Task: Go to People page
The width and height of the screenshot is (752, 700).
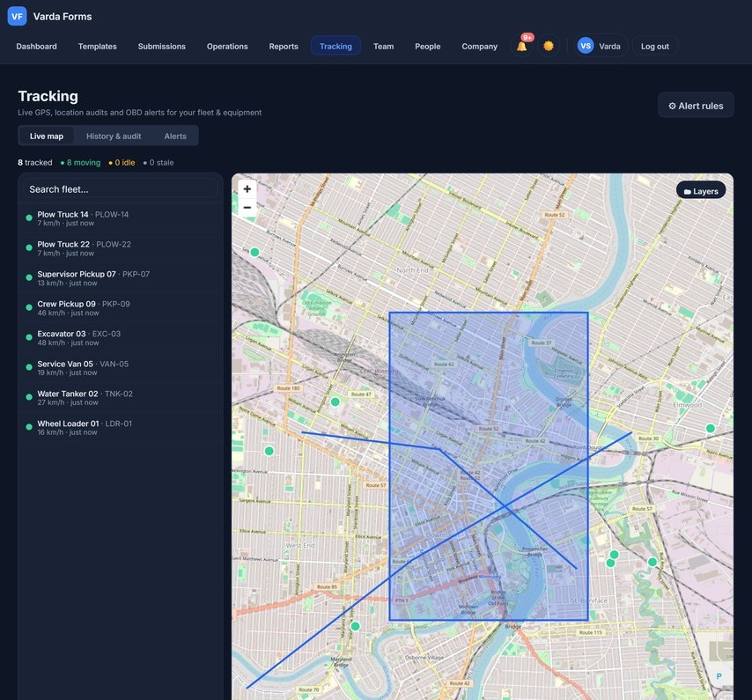Action: 427,46
